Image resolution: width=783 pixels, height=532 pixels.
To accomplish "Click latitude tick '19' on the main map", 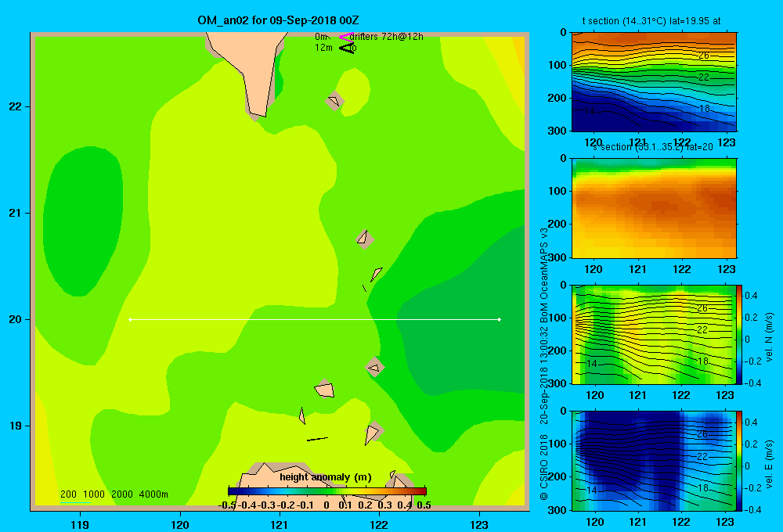I will pos(16,426).
